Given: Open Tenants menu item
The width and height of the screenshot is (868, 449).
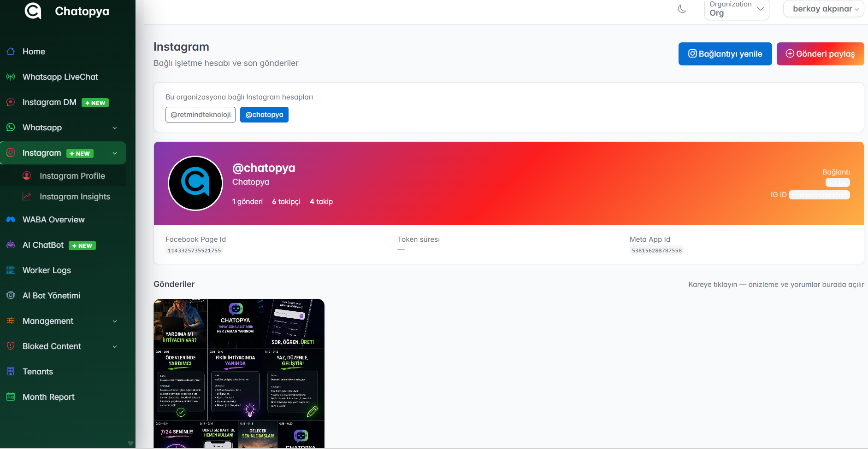Looking at the screenshot, I should tap(63, 371).
